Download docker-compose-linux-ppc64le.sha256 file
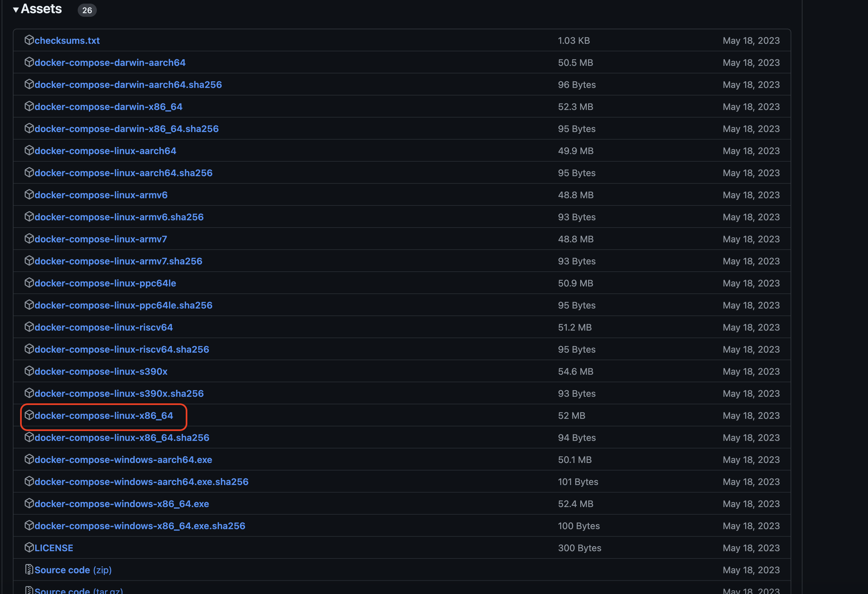The width and height of the screenshot is (868, 594). 123,305
